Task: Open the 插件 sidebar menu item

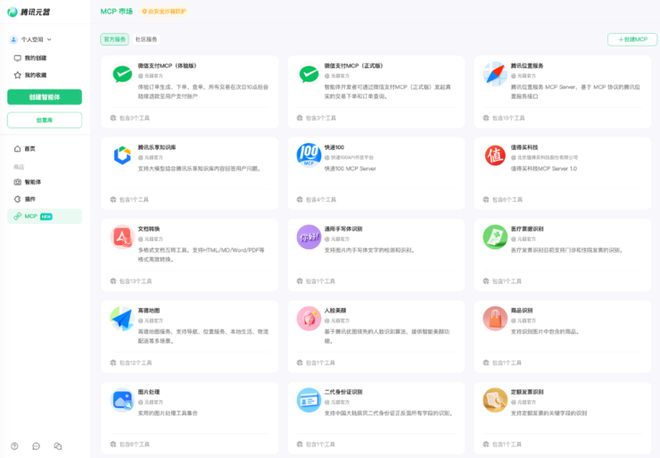Action: pyautogui.click(x=45, y=199)
